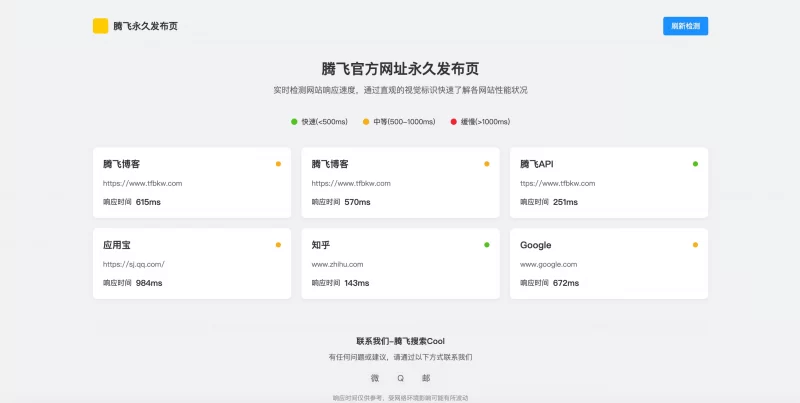This screenshot has height=403, width=800.
Task: Open the Google card title
Action: click(536, 245)
